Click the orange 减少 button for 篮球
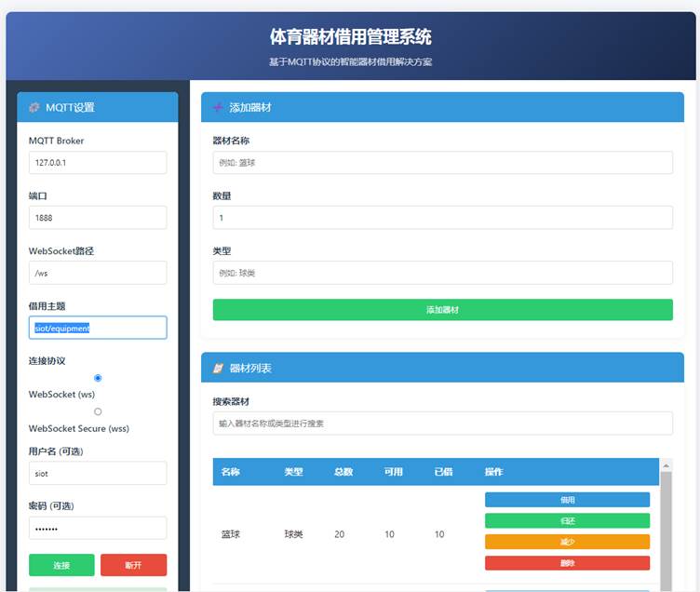700x592 pixels. coord(567,542)
